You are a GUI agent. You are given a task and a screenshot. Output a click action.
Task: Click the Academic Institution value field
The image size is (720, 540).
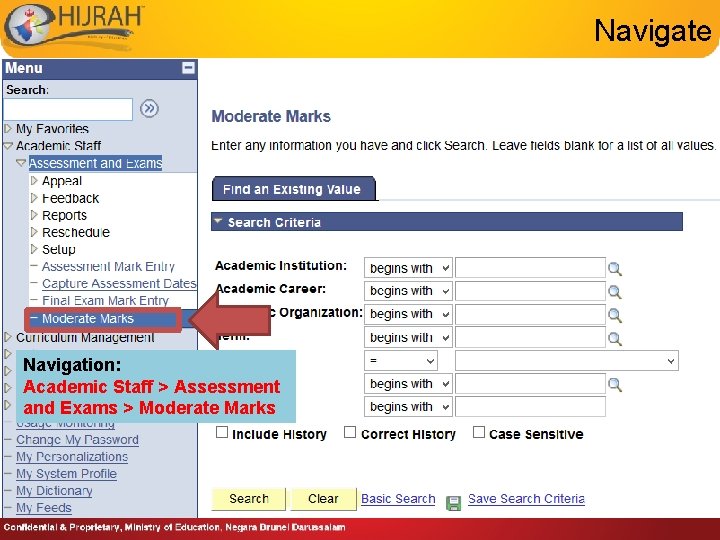(530, 268)
